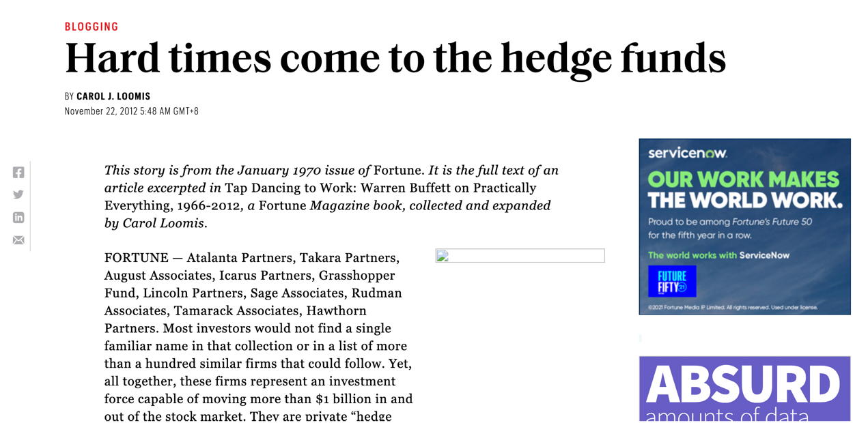The height and width of the screenshot is (423, 868).
Task: Click the ServiceNow logo in the ad
Action: click(687, 154)
